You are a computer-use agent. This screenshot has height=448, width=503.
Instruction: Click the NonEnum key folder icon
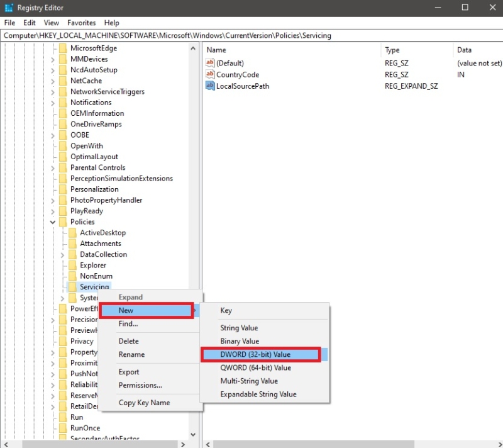(72, 276)
